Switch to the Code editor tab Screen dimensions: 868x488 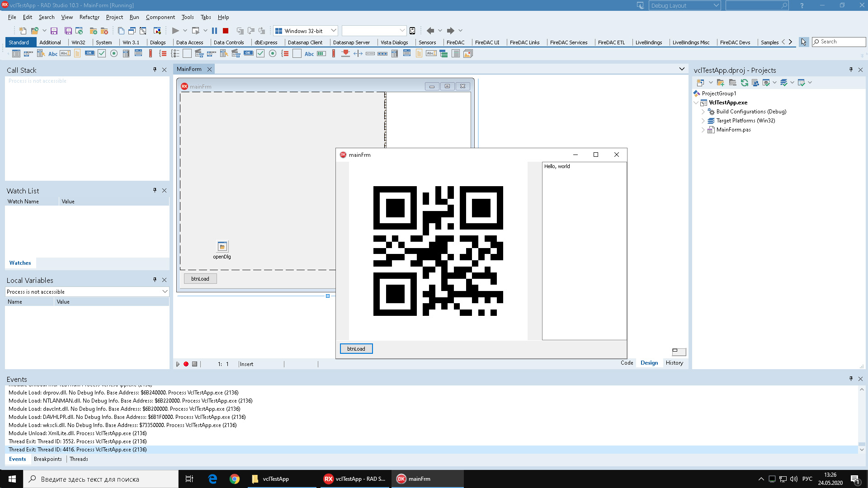pyautogui.click(x=627, y=363)
